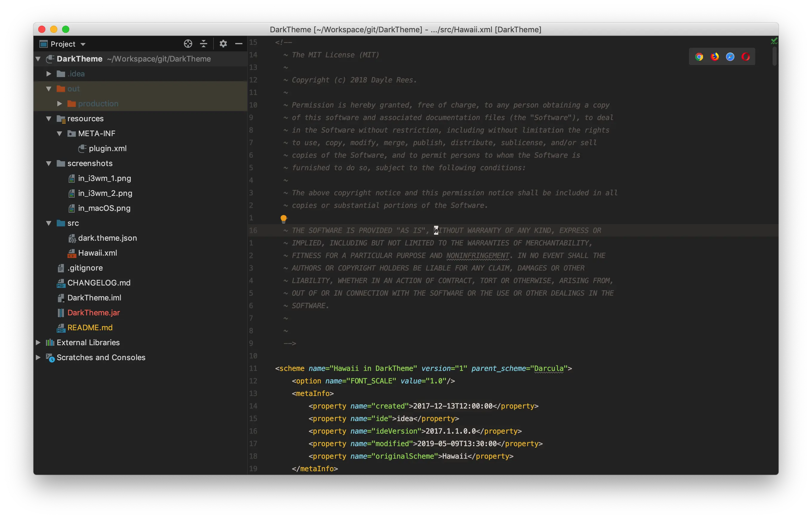Image resolution: width=812 pixels, height=519 pixels.
Task: Open file in Chrome browser icon
Action: coord(699,57)
